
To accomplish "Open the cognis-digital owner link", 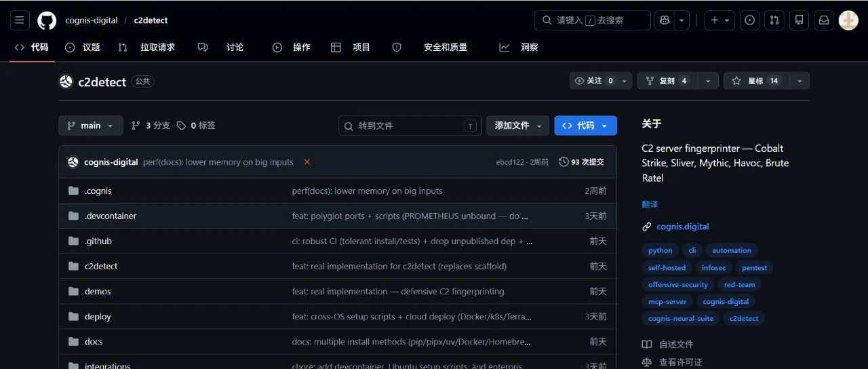I will pos(92,20).
